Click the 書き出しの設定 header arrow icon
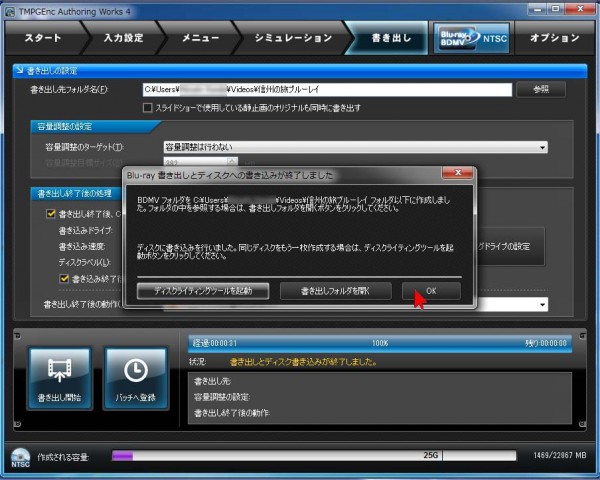The width and height of the screenshot is (600, 480). [20, 70]
